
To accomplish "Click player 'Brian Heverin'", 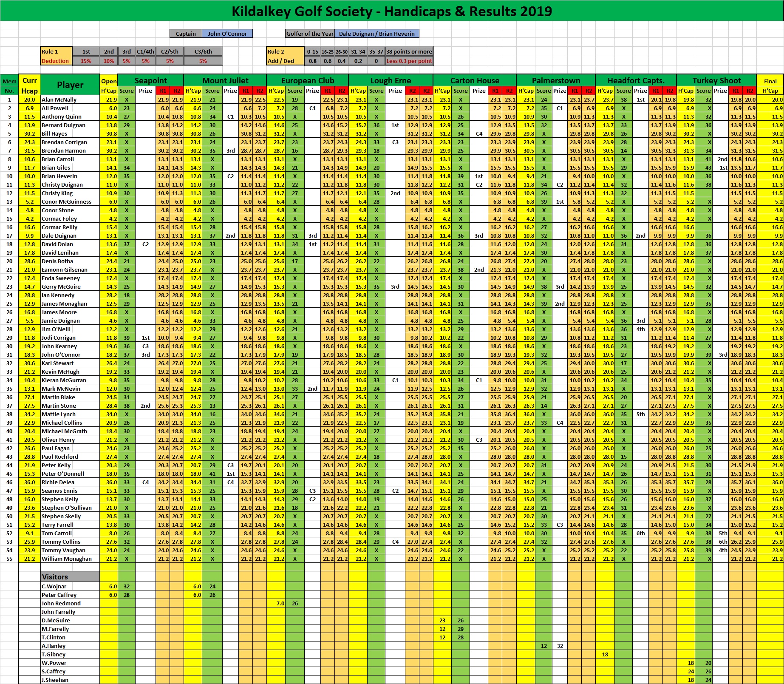I will pyautogui.click(x=70, y=176).
